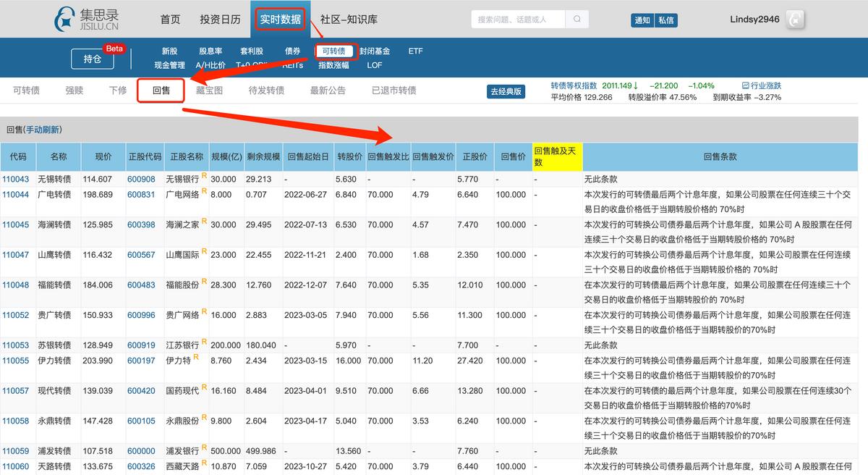This screenshot has height=475, width=868.
Task: Switch to the 强赎 tab
Action: 74,90
